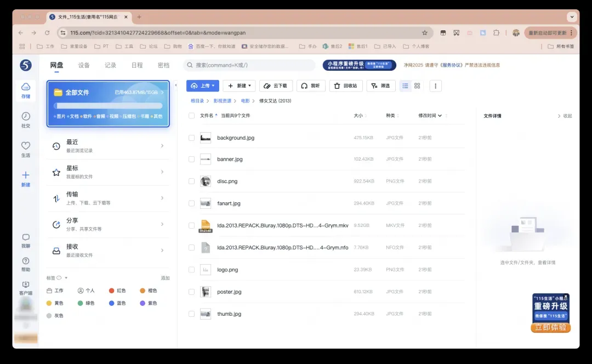Toggle the select-all checkbox beside 文件名

pos(192,116)
